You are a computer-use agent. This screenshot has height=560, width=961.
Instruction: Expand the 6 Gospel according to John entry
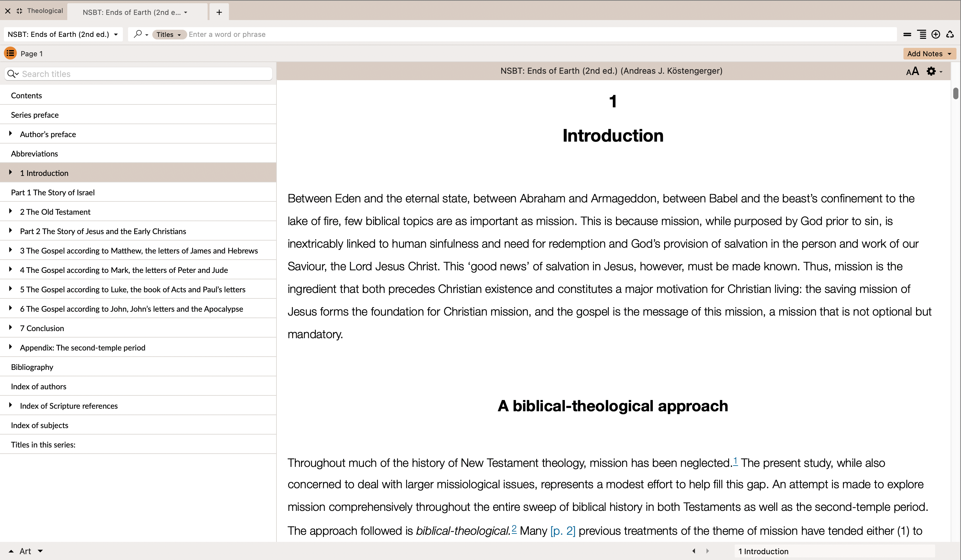pyautogui.click(x=11, y=308)
